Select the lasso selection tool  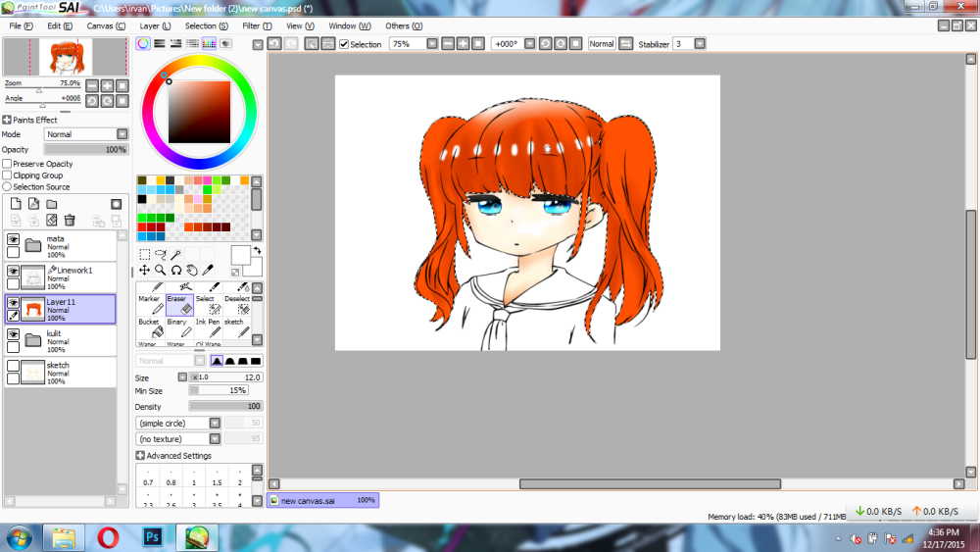point(161,255)
